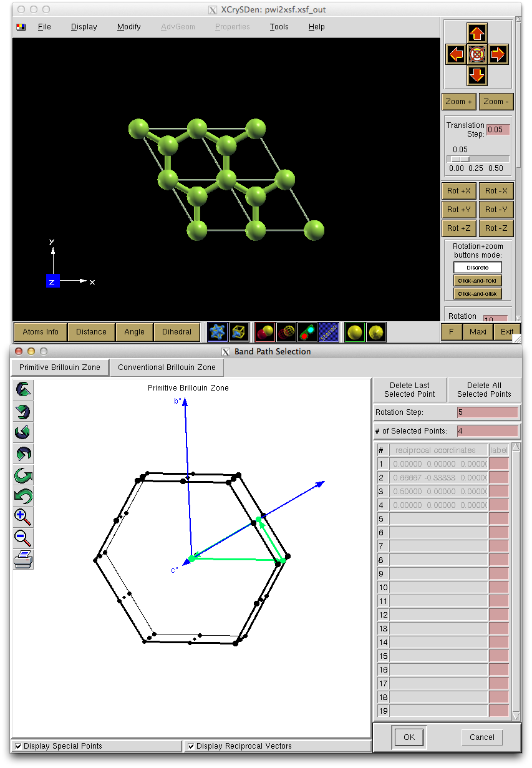Expand the Display menu
The image size is (532, 768).
pyautogui.click(x=84, y=27)
